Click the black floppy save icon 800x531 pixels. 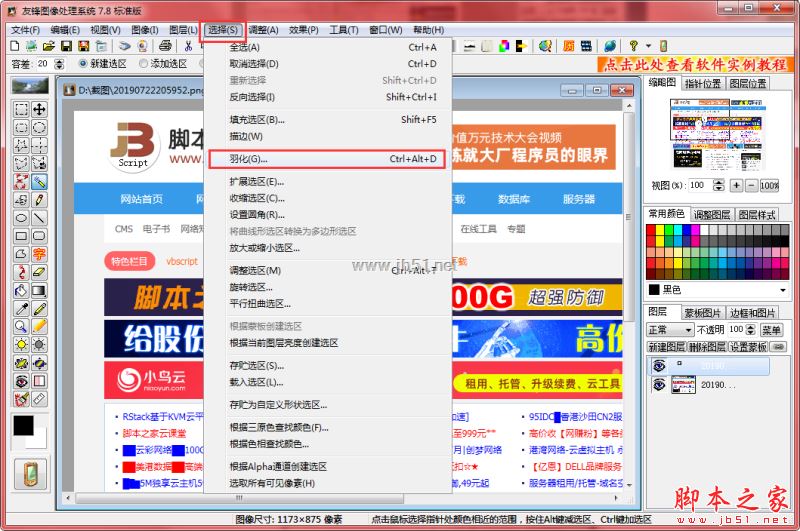(66, 46)
